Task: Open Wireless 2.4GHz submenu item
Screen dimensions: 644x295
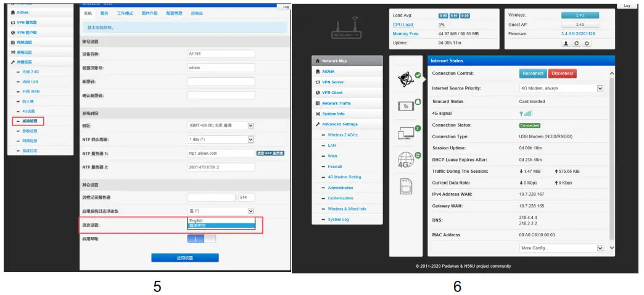Action: [342, 135]
